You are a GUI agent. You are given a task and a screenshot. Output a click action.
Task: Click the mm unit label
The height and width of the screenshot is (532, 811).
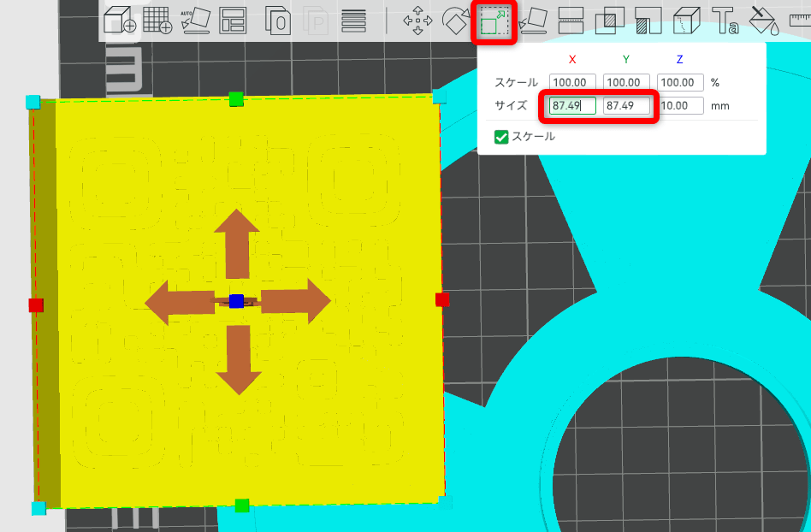point(720,106)
